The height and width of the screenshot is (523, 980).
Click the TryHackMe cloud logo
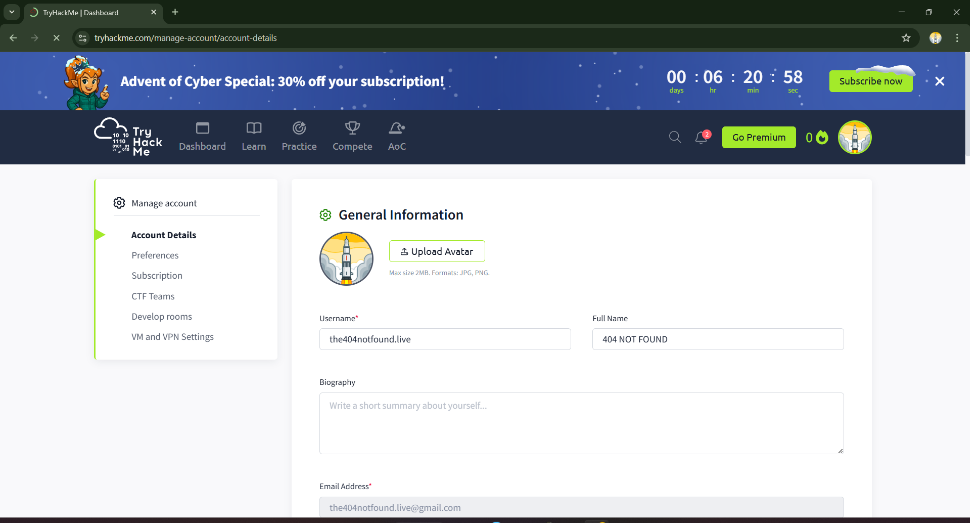128,137
